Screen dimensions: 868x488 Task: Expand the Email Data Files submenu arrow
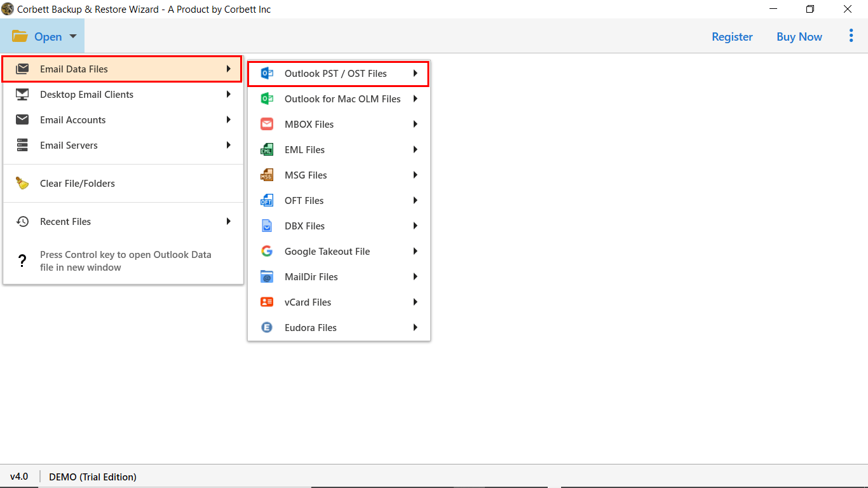click(x=228, y=69)
